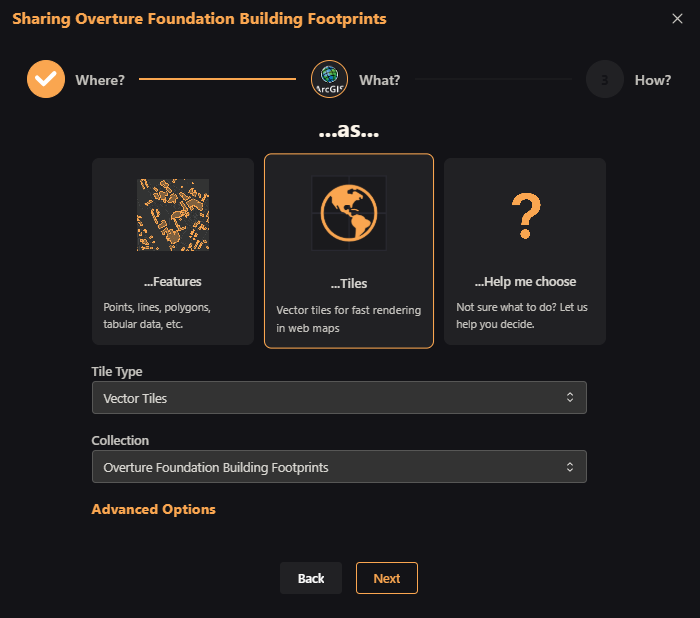Click the ArcGIS globe step icon
Viewport: 700px width, 618px height.
[x=329, y=79]
